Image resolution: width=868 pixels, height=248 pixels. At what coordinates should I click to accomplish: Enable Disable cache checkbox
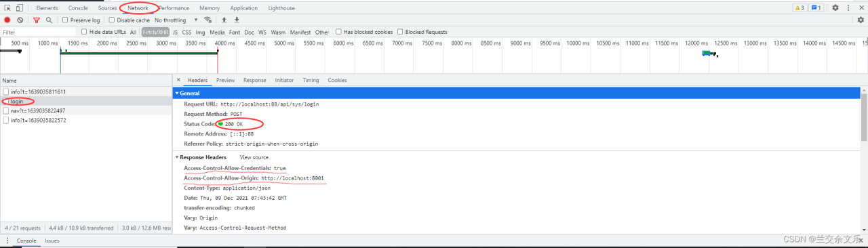112,20
